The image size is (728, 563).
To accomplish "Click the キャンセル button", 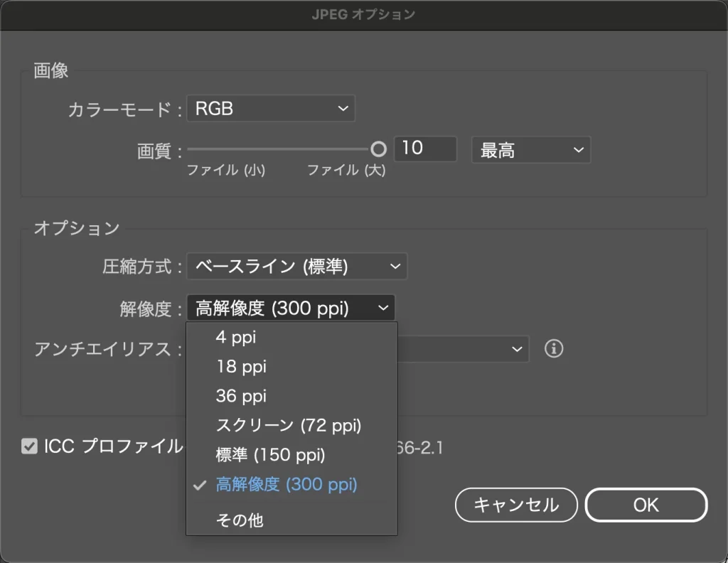I will pyautogui.click(x=516, y=505).
